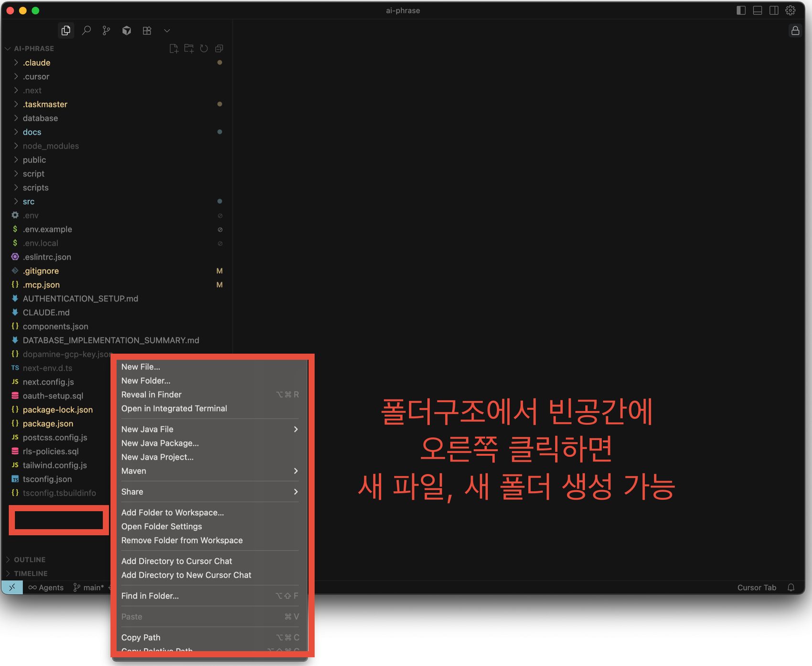
Task: Refresh the explorer file tree
Action: (204, 48)
